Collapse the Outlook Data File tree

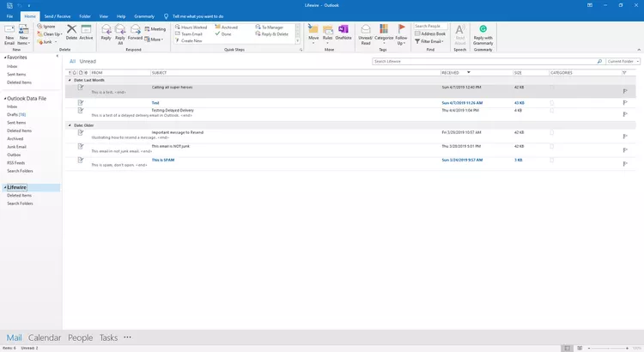(x=5, y=99)
